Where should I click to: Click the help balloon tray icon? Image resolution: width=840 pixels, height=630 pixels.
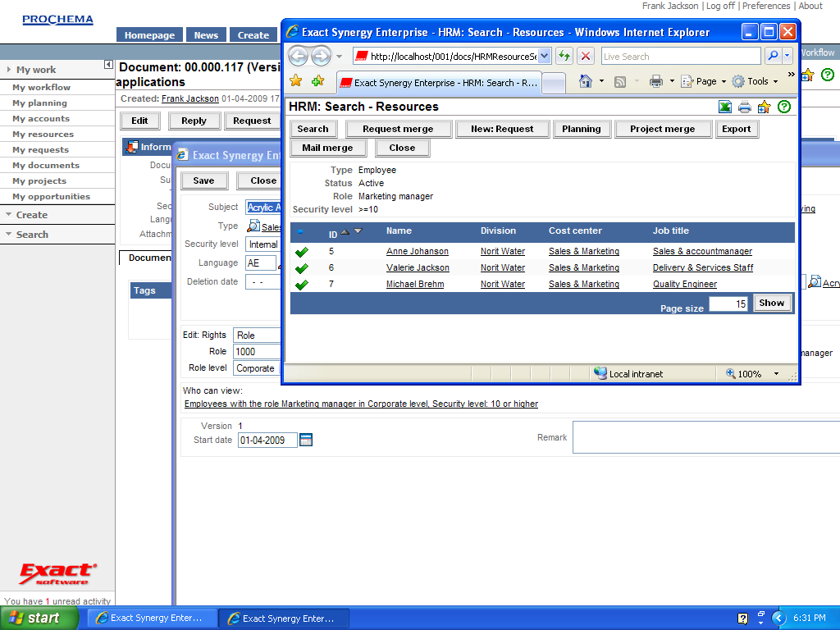(x=742, y=619)
